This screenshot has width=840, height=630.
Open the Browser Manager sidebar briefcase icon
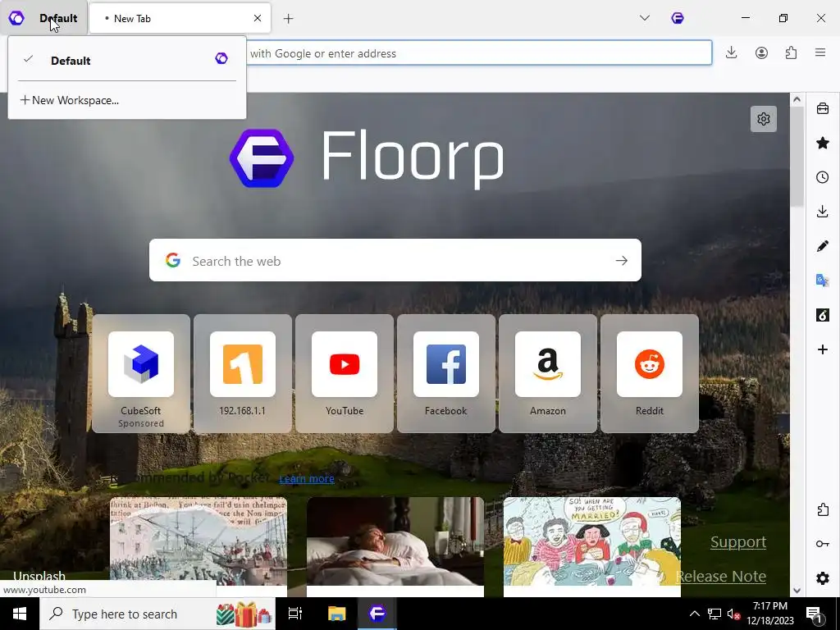(x=823, y=109)
